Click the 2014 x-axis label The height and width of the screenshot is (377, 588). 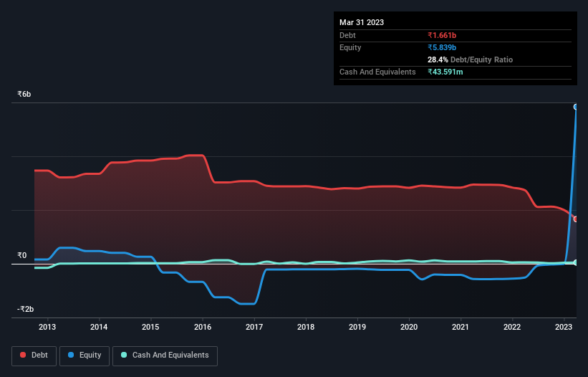pos(99,327)
